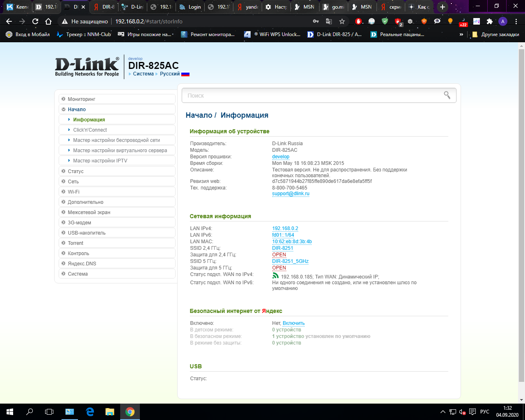Collapse the Начало section in the sidebar
This screenshot has width=525, height=420.
[117, 110]
